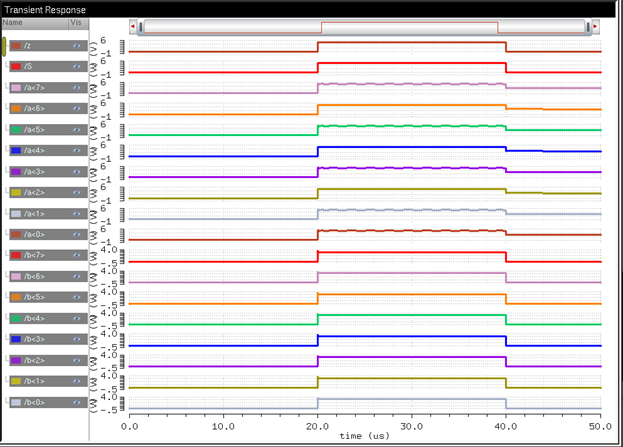
Task: Click the Vis column header
Action: click(76, 22)
